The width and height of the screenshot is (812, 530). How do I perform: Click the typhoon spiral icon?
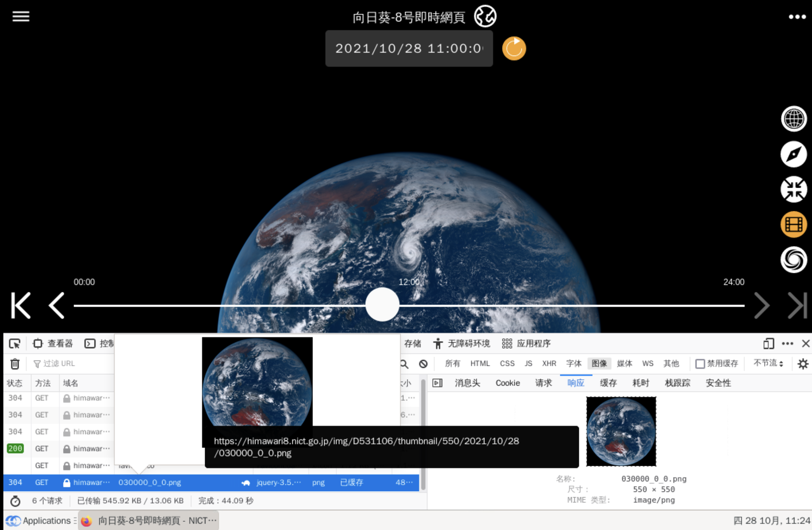[794, 259]
